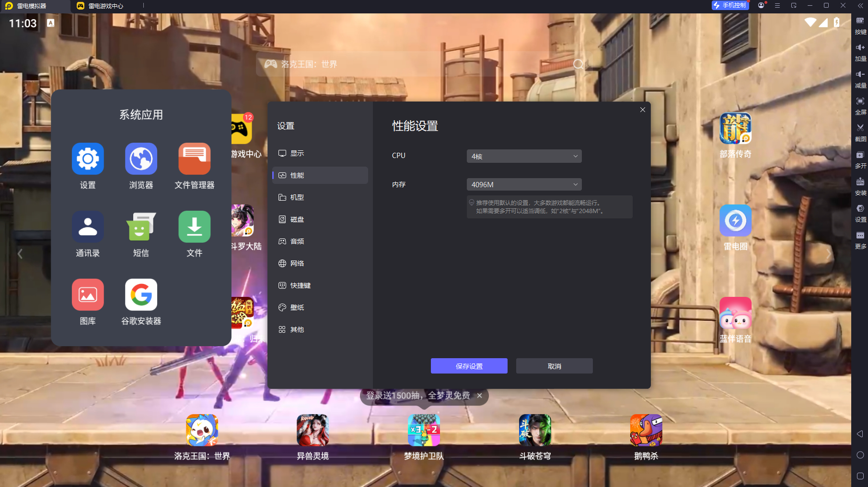
Task: Open 按键 keyboard mapping in sidebar
Action: [x=860, y=25]
